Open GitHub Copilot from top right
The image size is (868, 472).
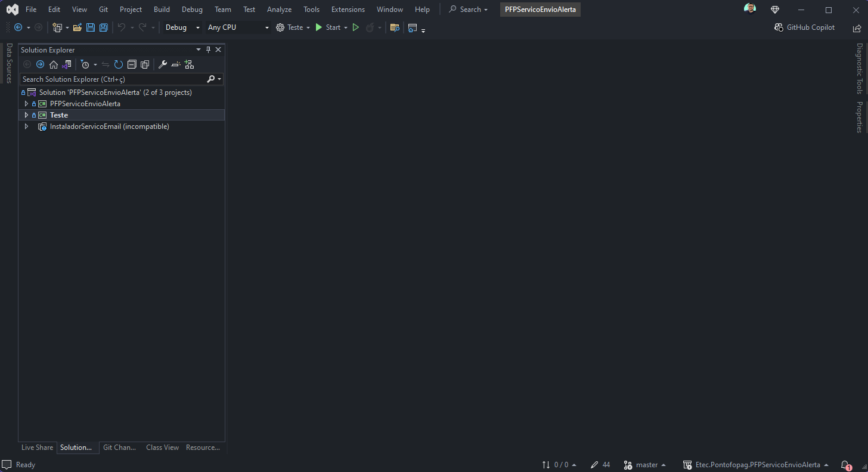pyautogui.click(x=804, y=27)
